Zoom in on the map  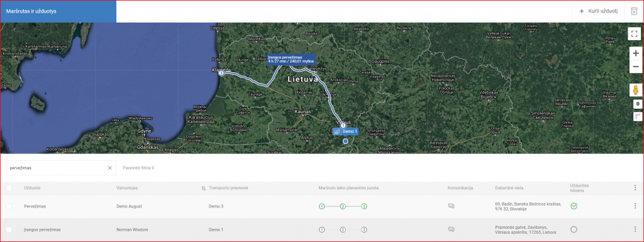pos(636,53)
